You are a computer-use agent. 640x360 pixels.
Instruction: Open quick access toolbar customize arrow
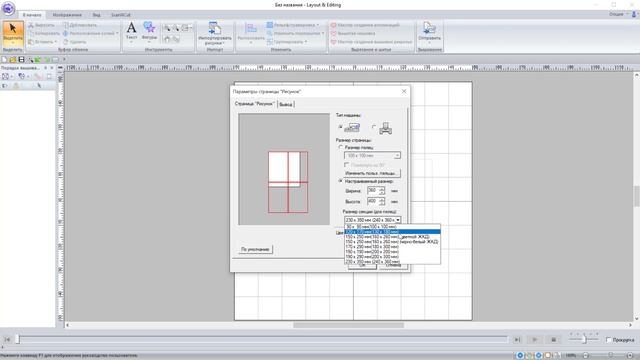[x=64, y=60]
